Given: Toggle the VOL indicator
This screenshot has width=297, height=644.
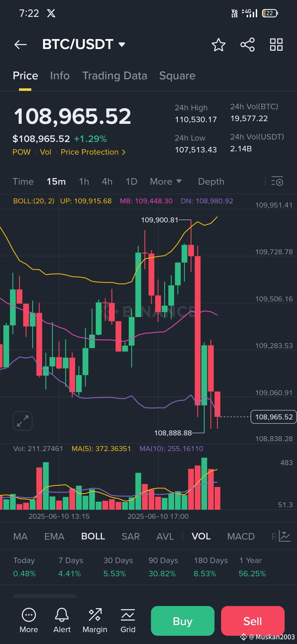Looking at the screenshot, I should click(x=201, y=536).
